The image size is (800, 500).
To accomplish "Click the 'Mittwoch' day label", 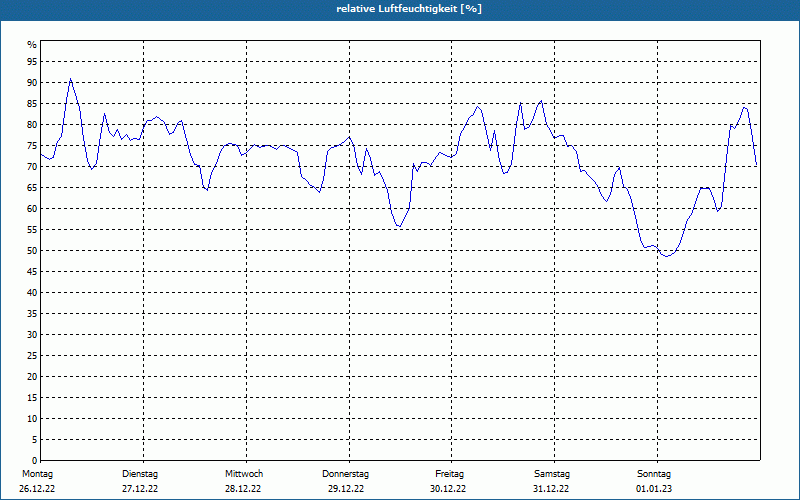I will pyautogui.click(x=244, y=474).
